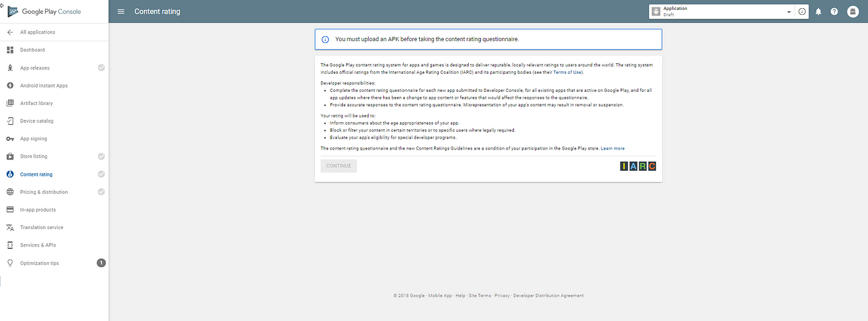Open the Help footer link
868x321 pixels.
pos(461,296)
